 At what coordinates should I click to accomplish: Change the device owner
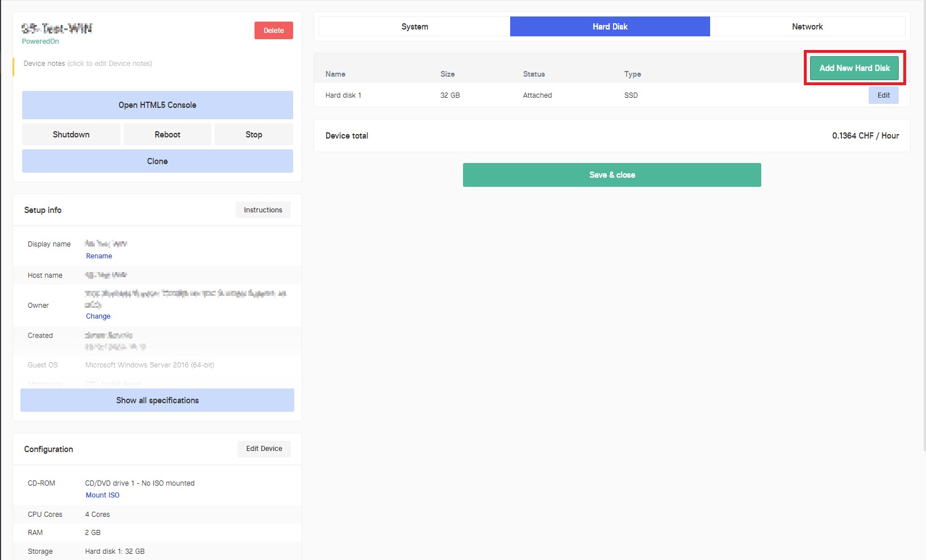[x=98, y=316]
